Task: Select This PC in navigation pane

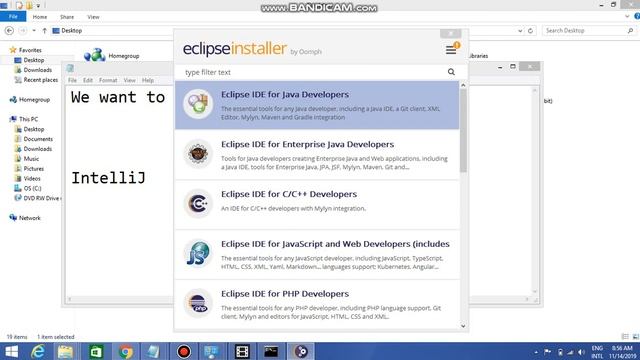Action: click(x=28, y=119)
